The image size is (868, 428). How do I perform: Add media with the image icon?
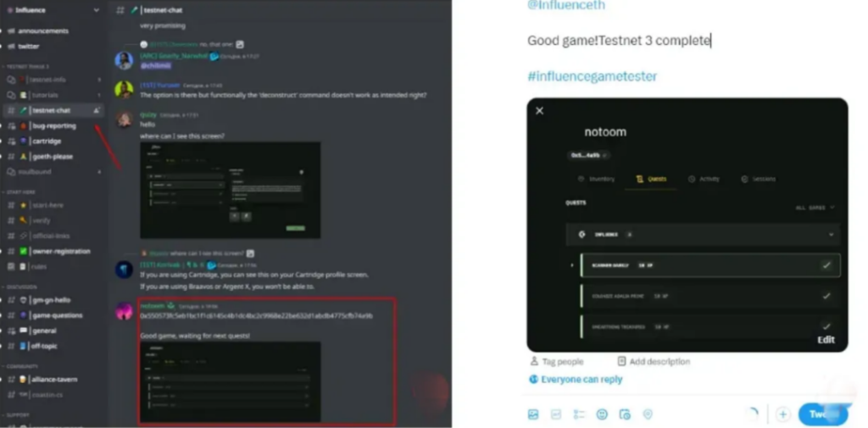[x=533, y=414]
